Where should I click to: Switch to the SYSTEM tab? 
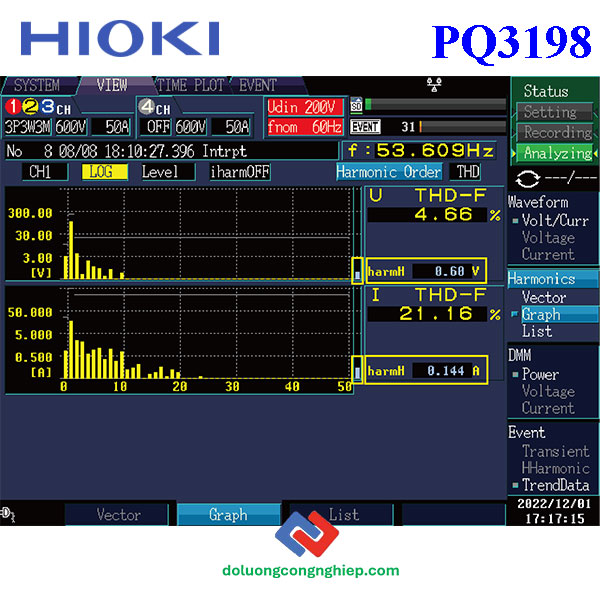[x=36, y=86]
